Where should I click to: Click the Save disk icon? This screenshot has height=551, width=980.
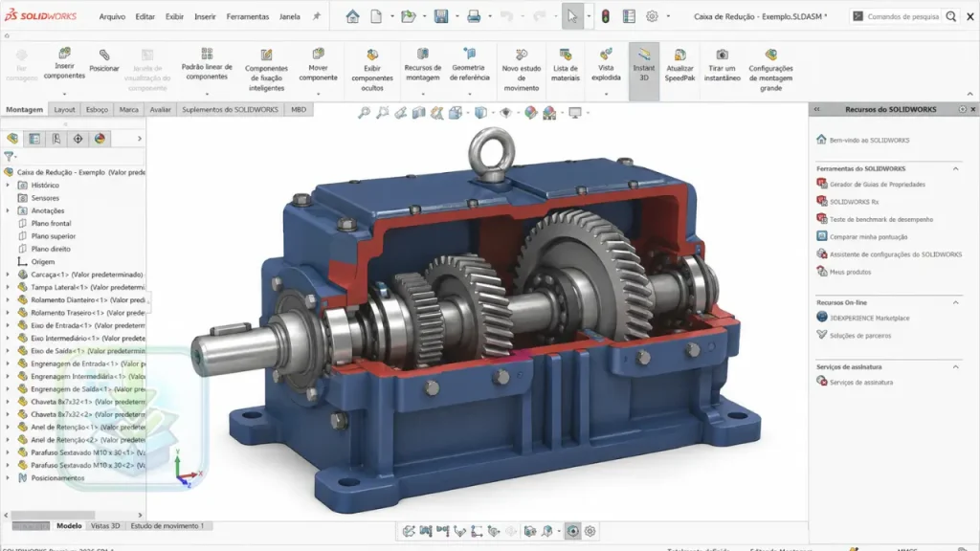[x=441, y=16]
